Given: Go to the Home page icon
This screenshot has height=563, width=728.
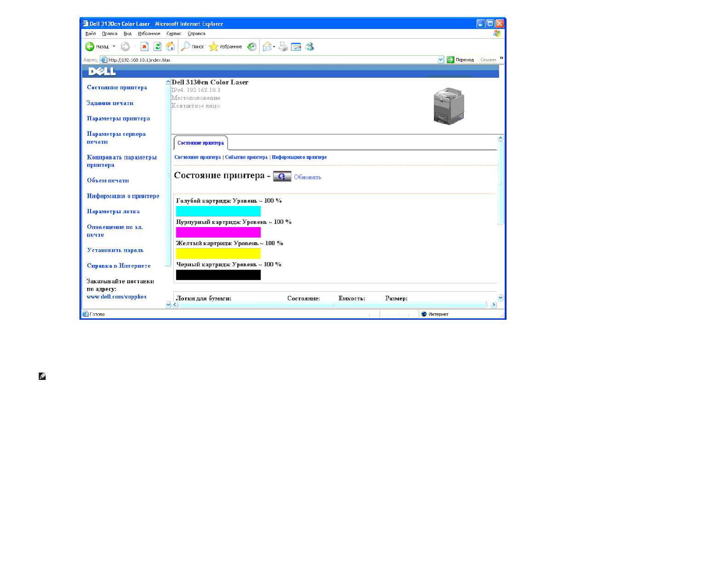Looking at the screenshot, I should [x=170, y=46].
